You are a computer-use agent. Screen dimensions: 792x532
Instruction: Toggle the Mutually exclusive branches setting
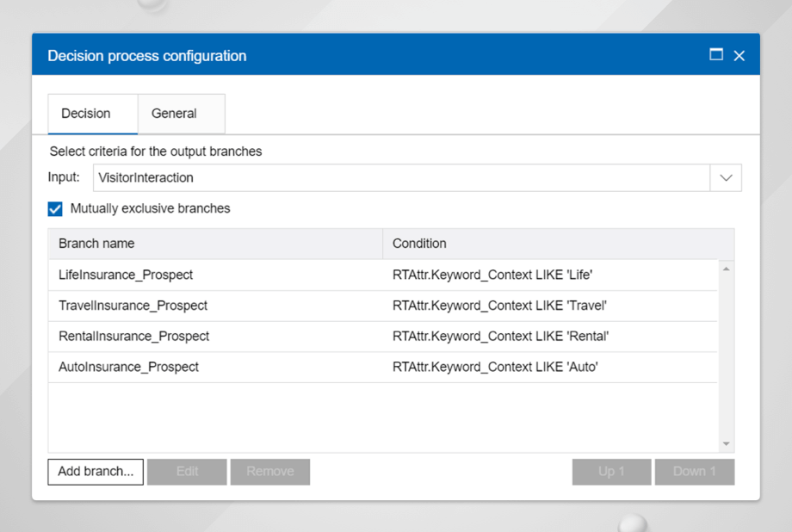point(55,208)
